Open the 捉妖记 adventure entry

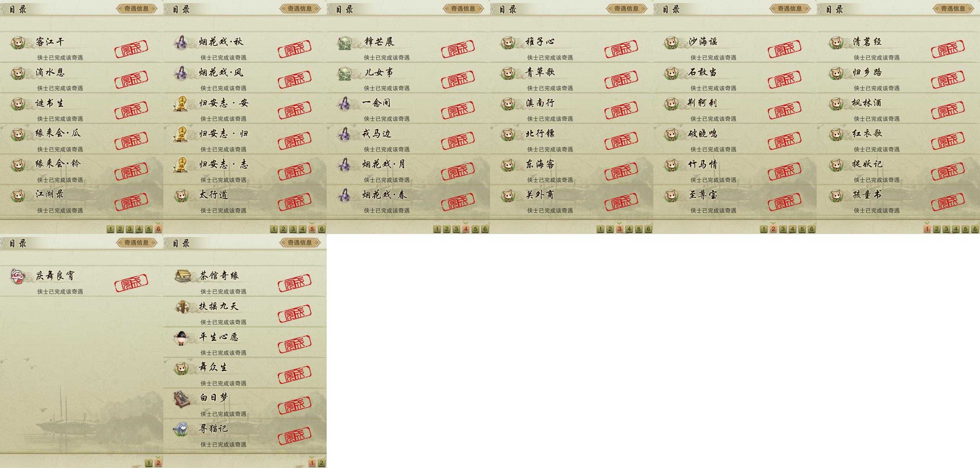click(x=898, y=169)
